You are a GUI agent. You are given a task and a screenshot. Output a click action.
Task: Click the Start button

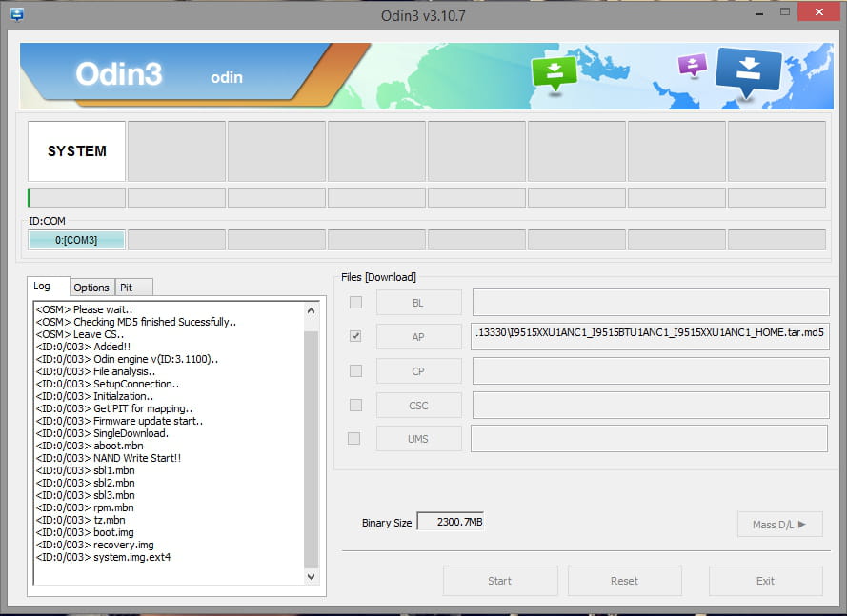[499, 581]
